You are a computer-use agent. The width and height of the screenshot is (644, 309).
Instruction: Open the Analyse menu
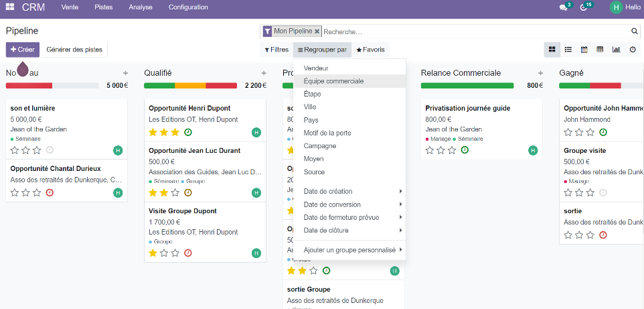(141, 7)
